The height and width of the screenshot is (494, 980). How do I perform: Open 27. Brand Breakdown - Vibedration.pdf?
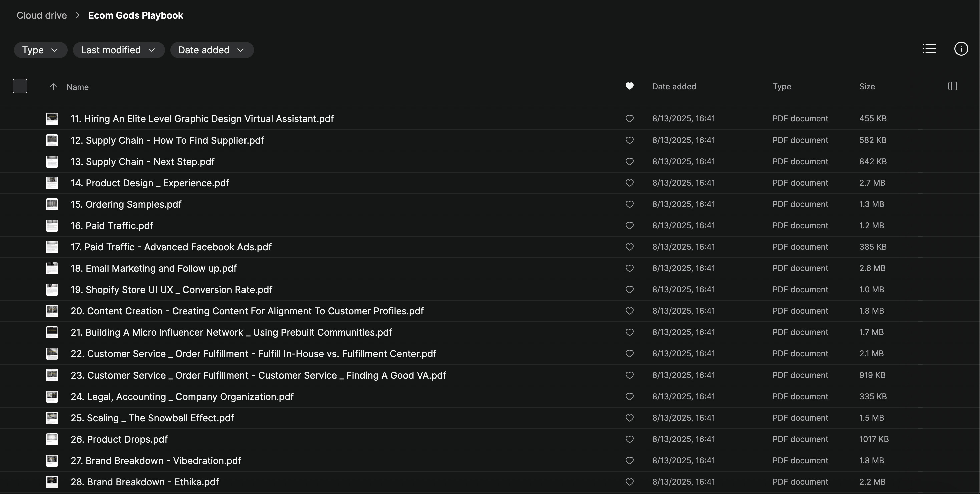coord(156,461)
